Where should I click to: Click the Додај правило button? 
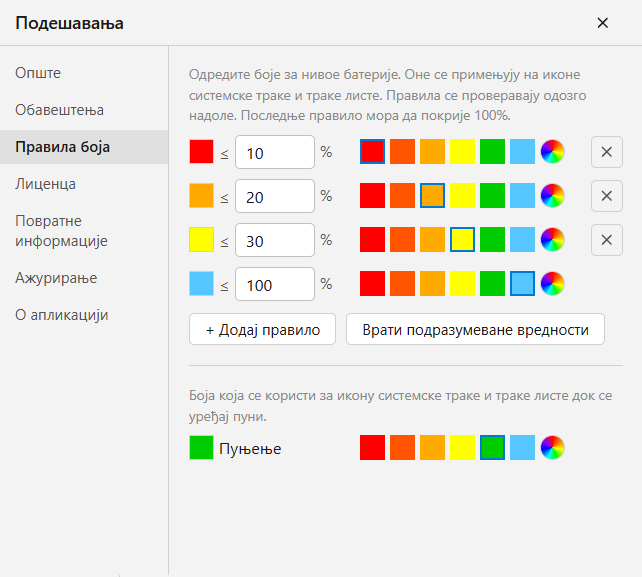tap(262, 329)
